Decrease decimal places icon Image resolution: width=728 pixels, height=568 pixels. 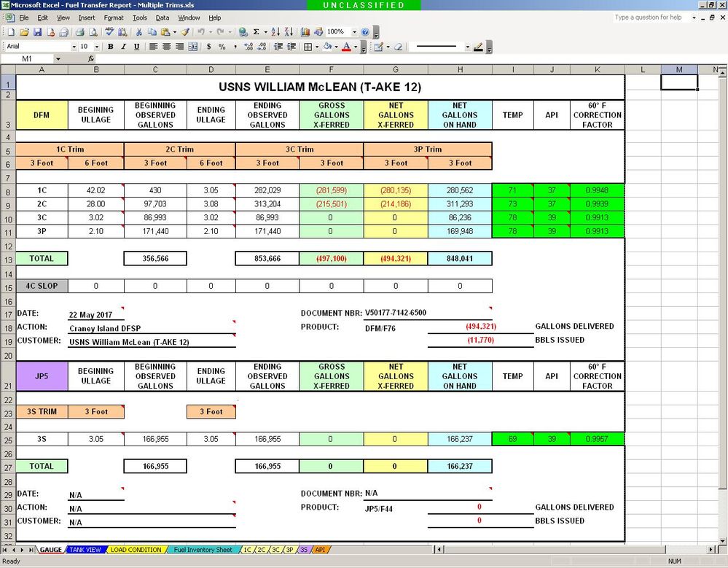point(262,47)
